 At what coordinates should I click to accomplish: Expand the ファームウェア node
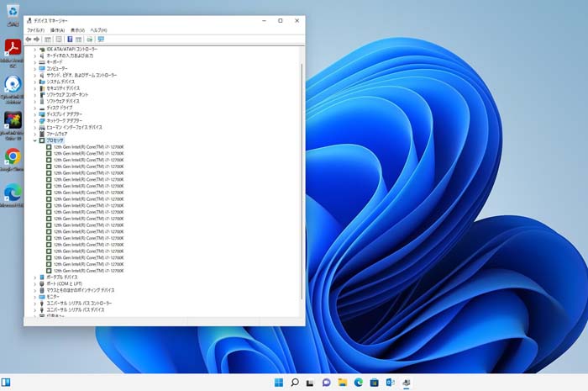point(35,134)
